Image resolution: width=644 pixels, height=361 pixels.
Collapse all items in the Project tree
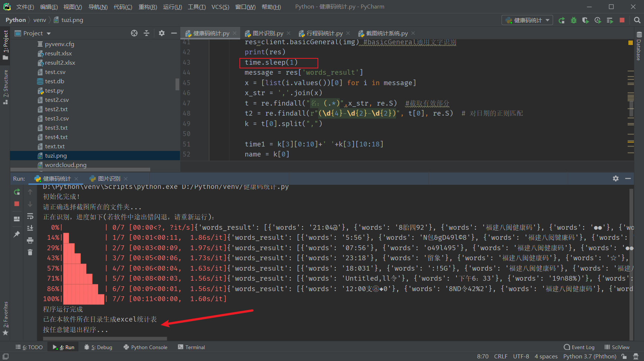point(146,33)
